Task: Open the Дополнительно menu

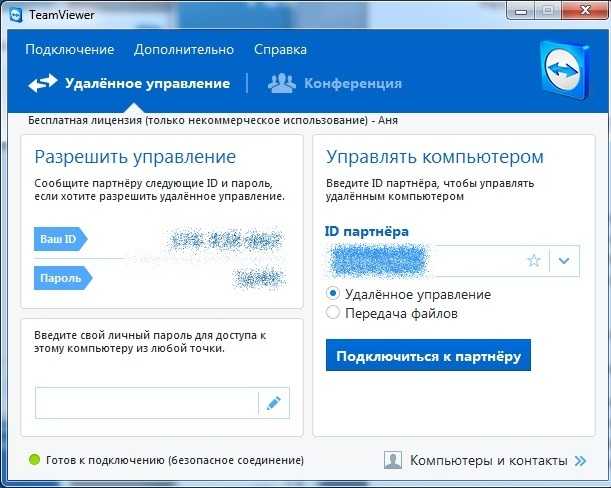Action: click(184, 50)
